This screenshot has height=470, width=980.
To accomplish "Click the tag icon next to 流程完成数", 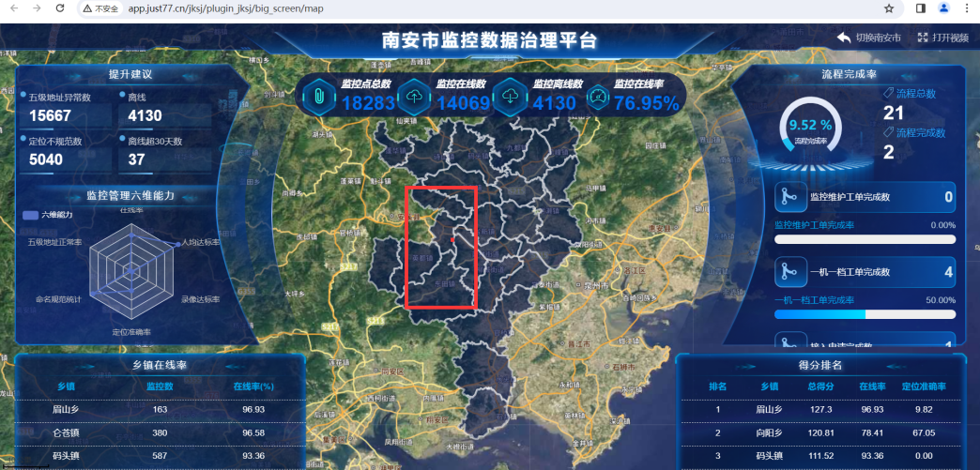I will click(x=888, y=132).
